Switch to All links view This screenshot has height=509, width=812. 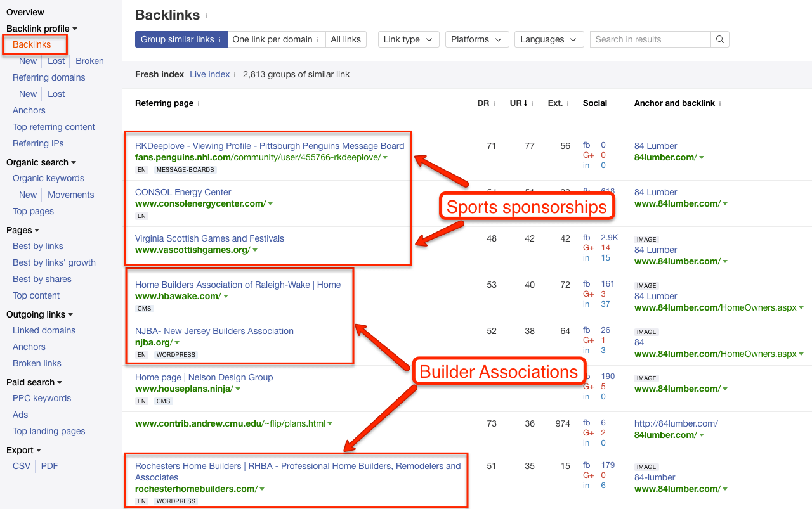tap(346, 39)
